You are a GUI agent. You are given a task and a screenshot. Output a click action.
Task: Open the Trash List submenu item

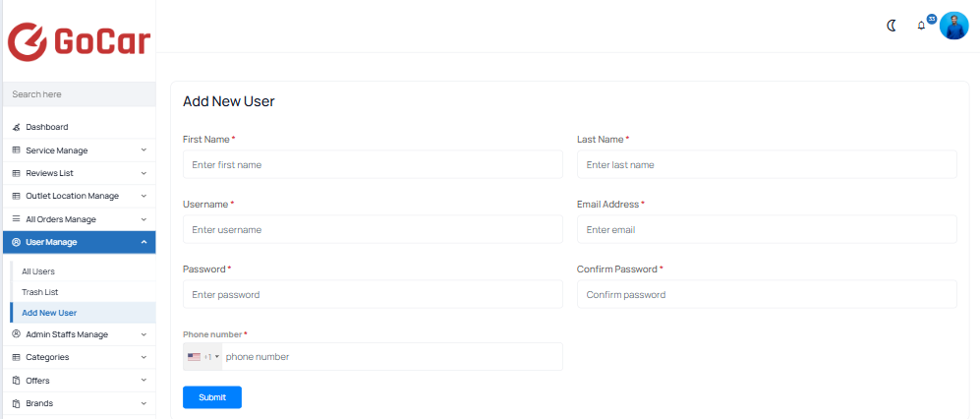click(x=40, y=292)
